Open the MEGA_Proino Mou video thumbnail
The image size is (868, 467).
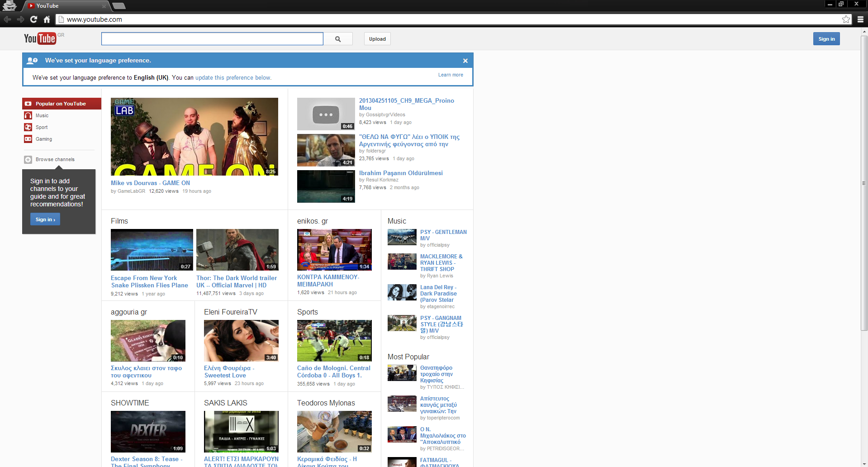[x=326, y=114]
